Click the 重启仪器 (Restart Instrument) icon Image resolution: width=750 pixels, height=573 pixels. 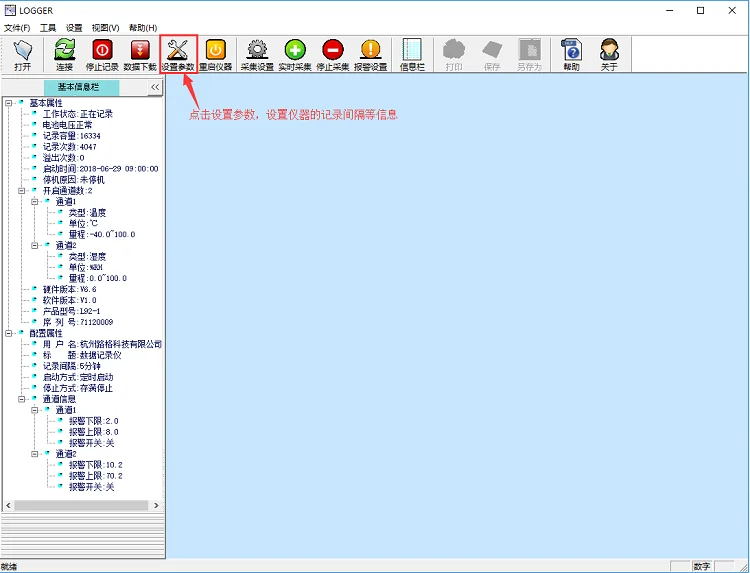coord(216,55)
